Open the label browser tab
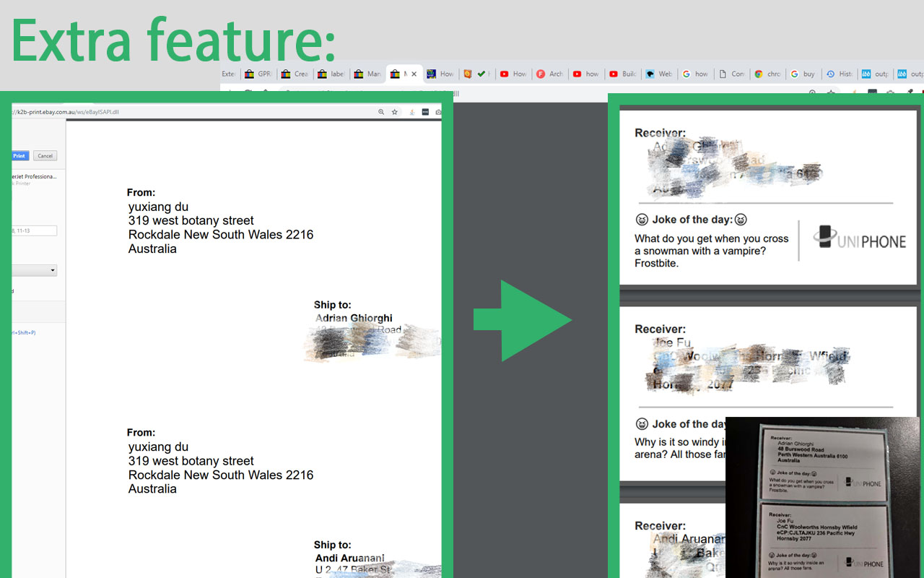The width and height of the screenshot is (924, 578). point(331,74)
